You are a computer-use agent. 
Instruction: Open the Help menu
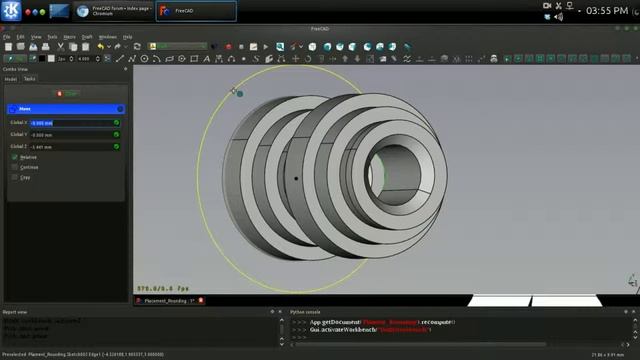[x=128, y=37]
